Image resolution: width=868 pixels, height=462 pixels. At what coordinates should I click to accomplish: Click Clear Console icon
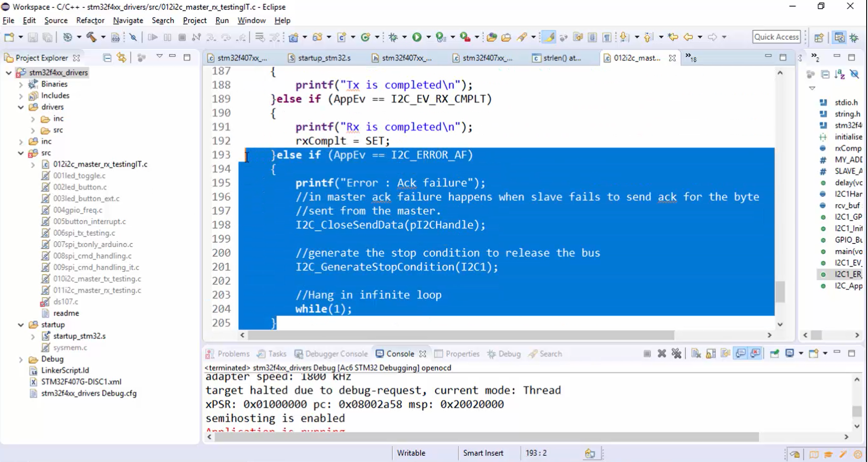(x=696, y=353)
